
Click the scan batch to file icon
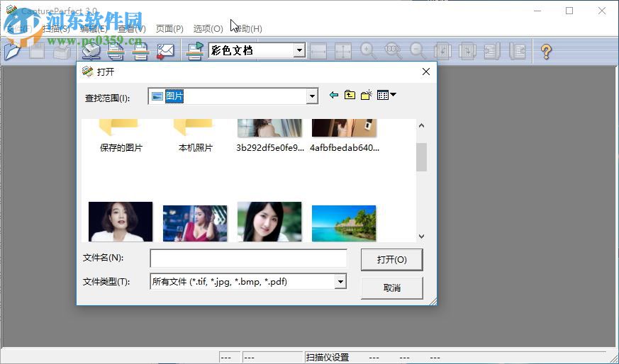click(116, 51)
